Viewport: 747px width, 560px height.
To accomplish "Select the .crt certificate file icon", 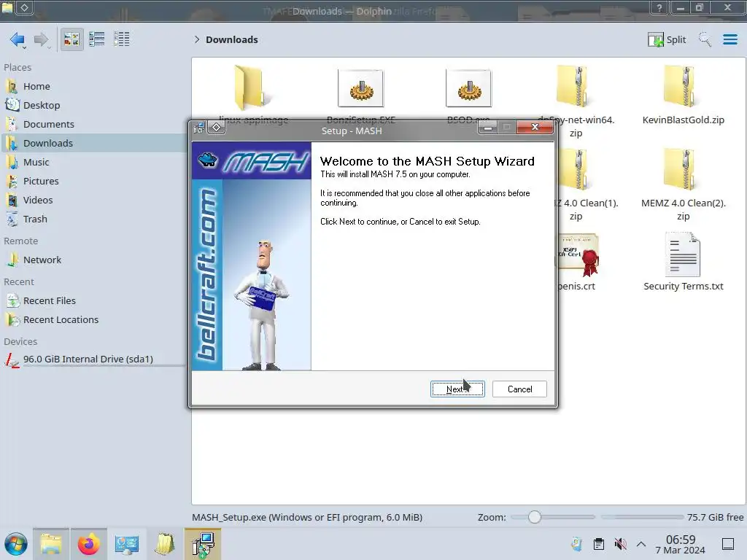I will point(578,256).
